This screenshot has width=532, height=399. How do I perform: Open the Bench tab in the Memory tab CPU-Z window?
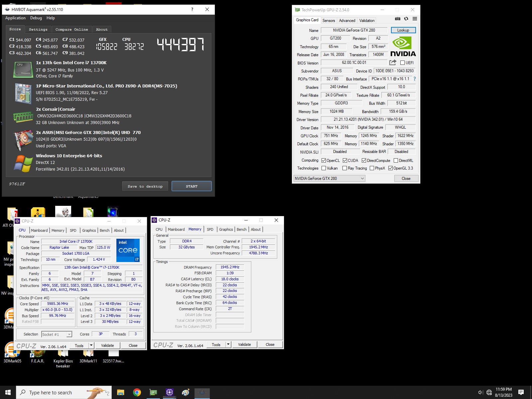tap(242, 229)
